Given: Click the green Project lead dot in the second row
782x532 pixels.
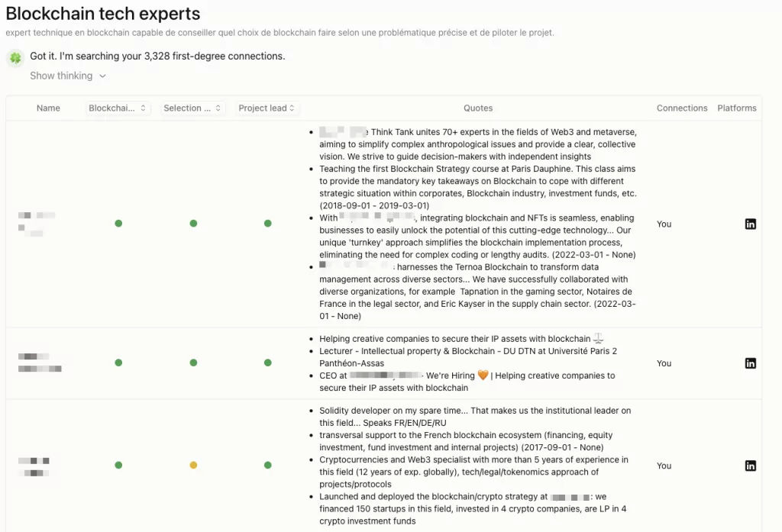Looking at the screenshot, I should (268, 363).
